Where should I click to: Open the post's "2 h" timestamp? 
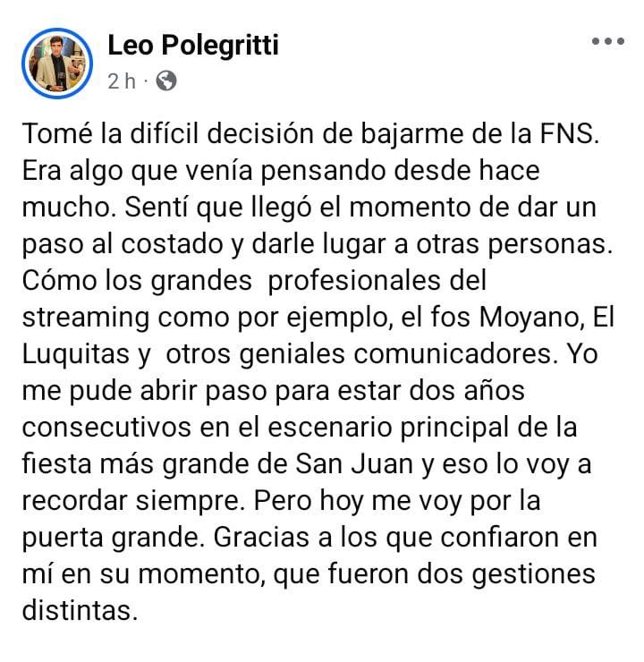[121, 81]
